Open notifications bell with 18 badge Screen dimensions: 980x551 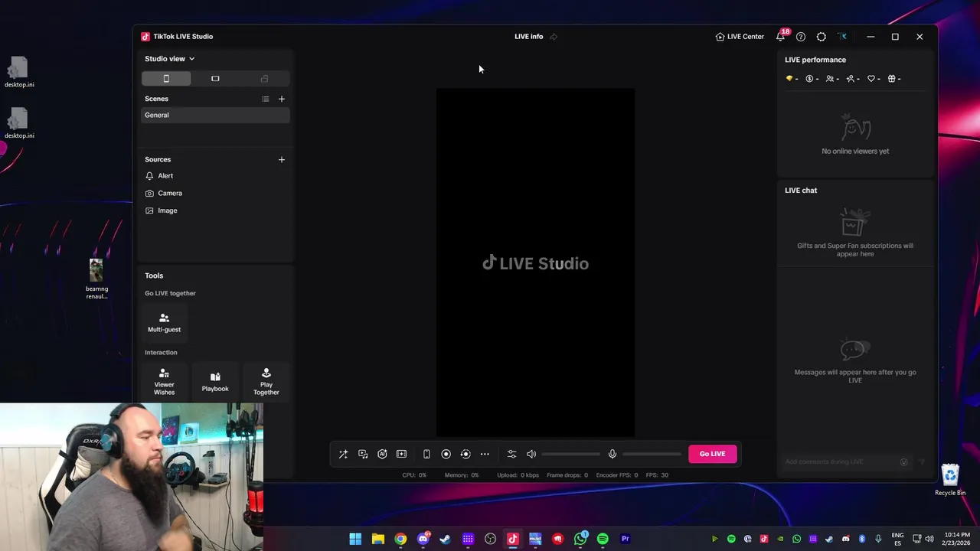(781, 36)
